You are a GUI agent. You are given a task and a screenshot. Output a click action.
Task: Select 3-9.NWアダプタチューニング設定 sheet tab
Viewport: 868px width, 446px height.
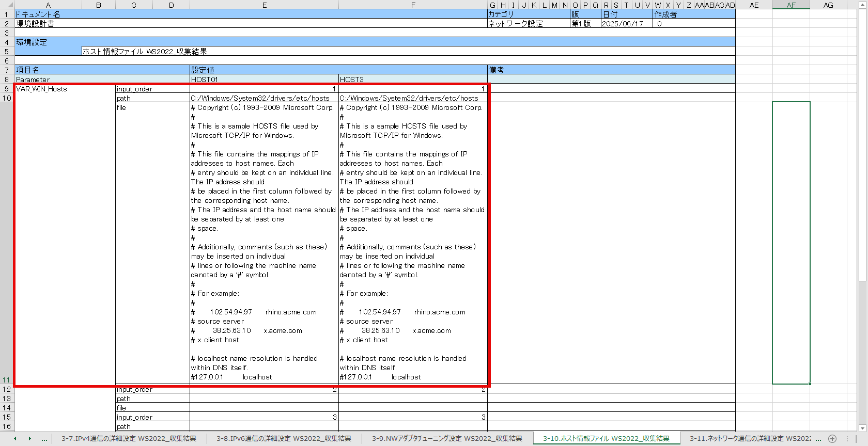click(447, 439)
